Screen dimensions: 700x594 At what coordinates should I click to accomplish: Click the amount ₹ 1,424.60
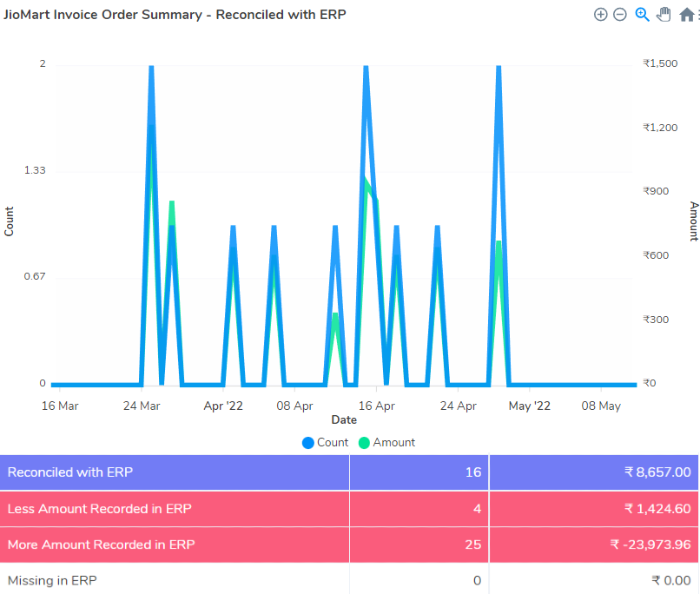pyautogui.click(x=657, y=509)
